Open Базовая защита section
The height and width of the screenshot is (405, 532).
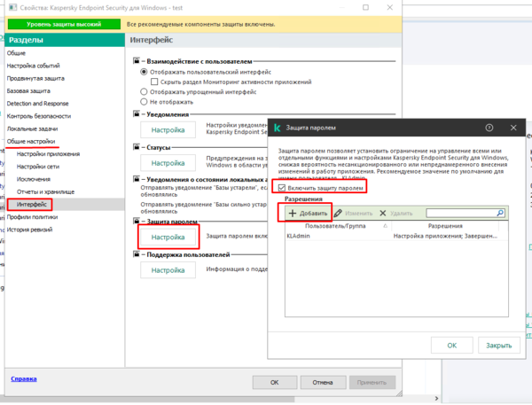[28, 91]
